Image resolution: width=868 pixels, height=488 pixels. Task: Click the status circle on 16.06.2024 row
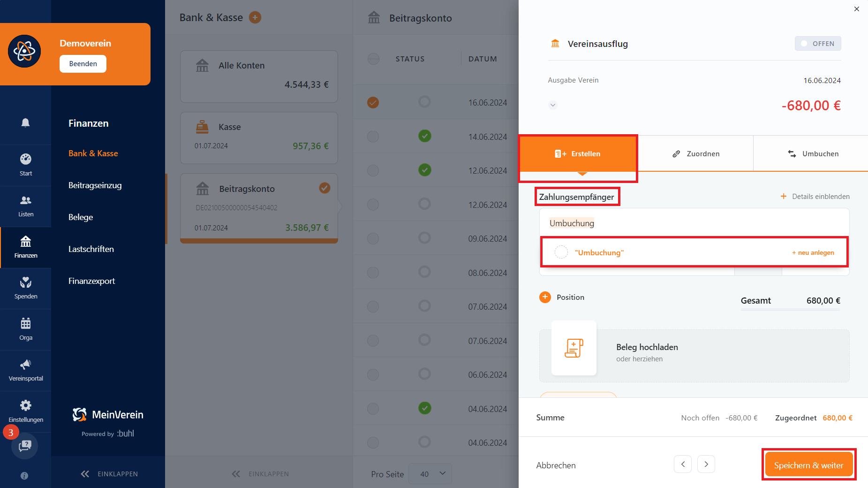click(425, 102)
